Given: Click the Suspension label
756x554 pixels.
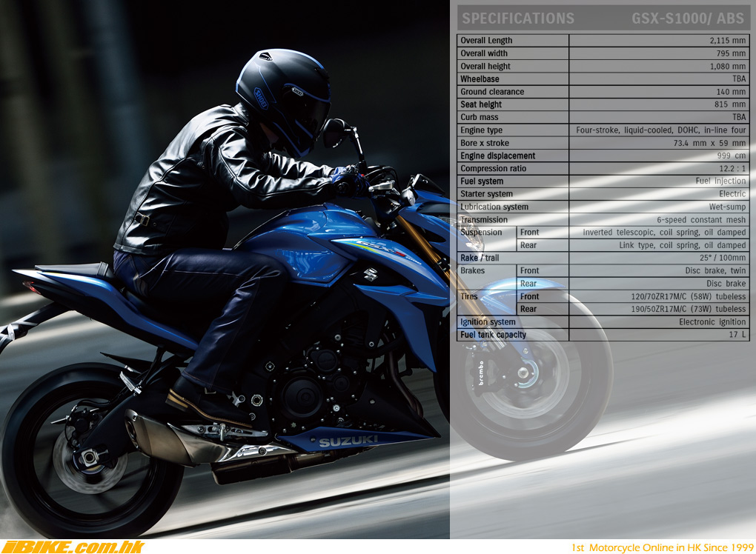Looking at the screenshot, I should [x=481, y=233].
